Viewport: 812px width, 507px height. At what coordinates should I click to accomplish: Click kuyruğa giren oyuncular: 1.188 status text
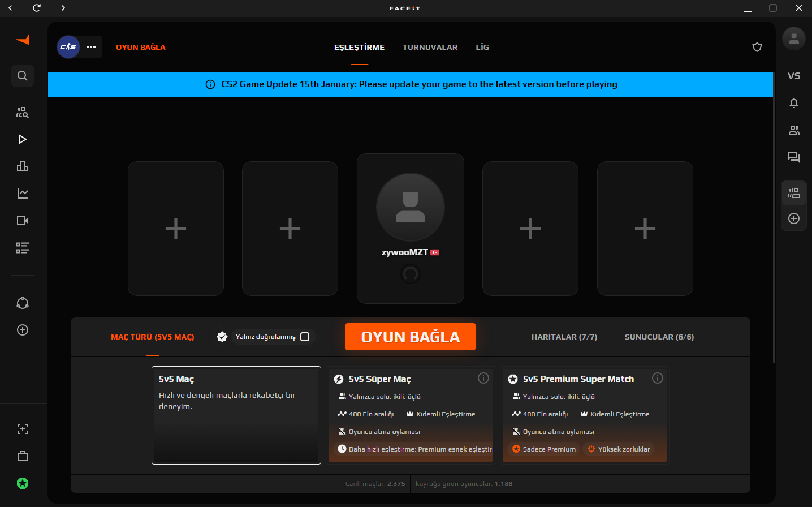click(464, 484)
